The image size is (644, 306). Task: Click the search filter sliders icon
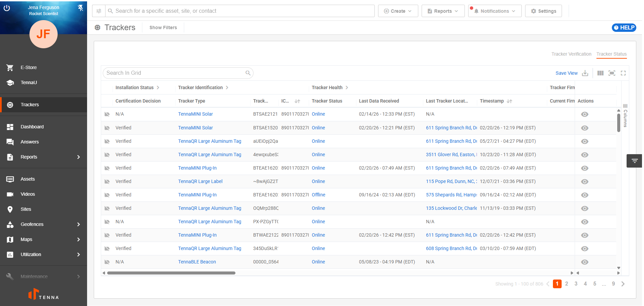[99, 11]
